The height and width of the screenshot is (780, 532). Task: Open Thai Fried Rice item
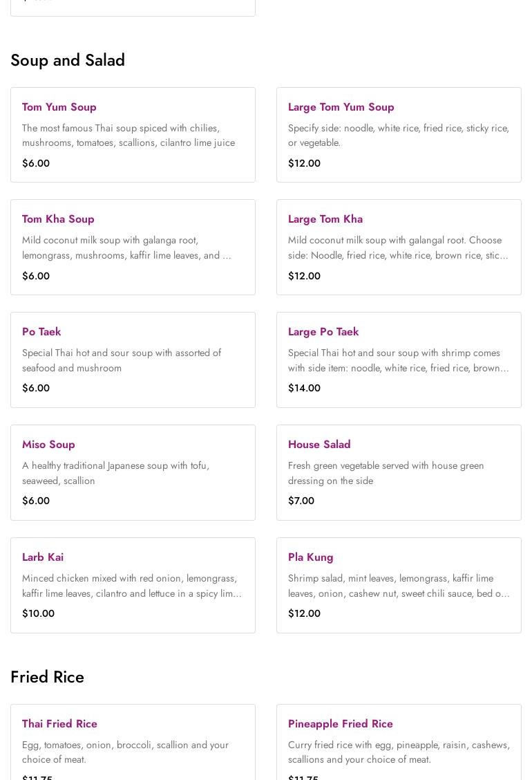59,724
